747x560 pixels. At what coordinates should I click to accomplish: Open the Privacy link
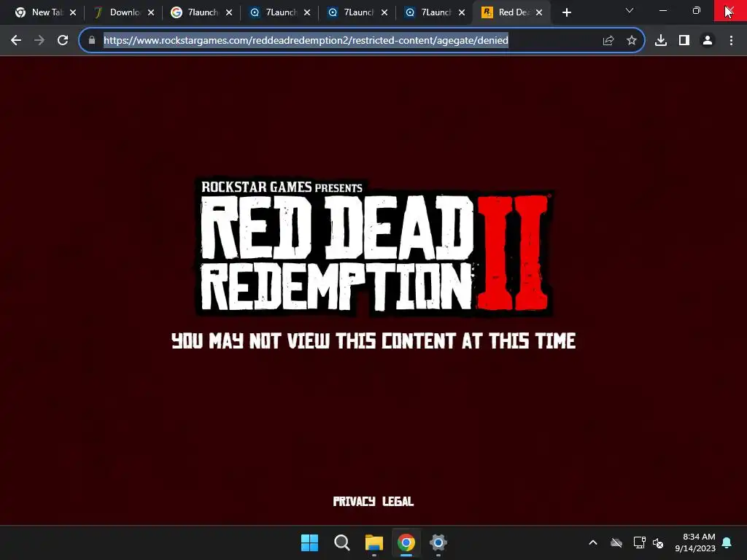(354, 502)
